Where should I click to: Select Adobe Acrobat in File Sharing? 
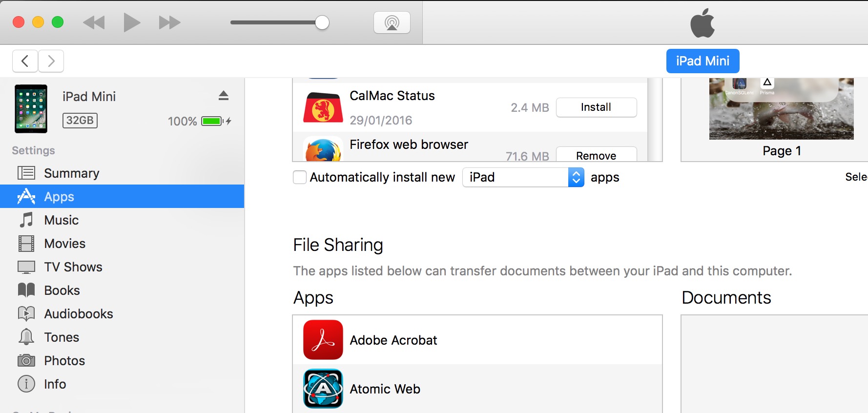(477, 340)
